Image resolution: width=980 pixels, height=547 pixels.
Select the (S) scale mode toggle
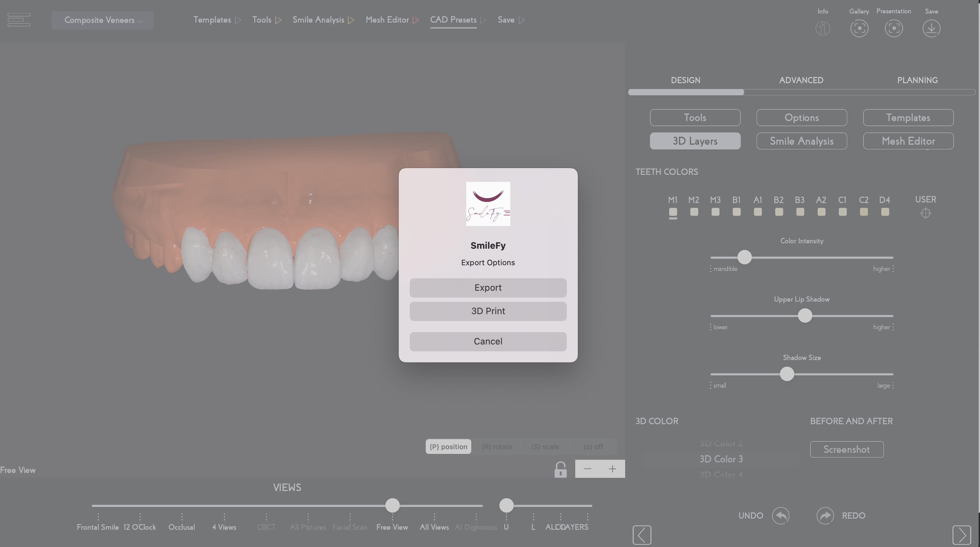pyautogui.click(x=545, y=446)
